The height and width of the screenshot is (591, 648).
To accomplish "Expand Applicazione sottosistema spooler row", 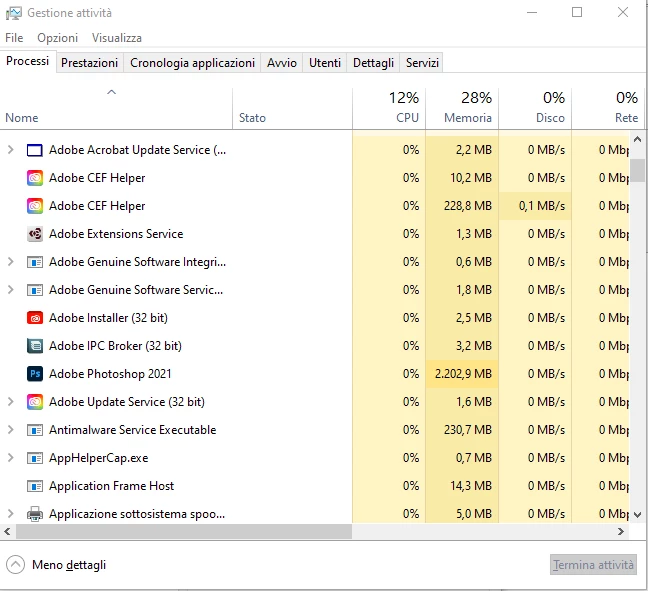I will tap(11, 514).
